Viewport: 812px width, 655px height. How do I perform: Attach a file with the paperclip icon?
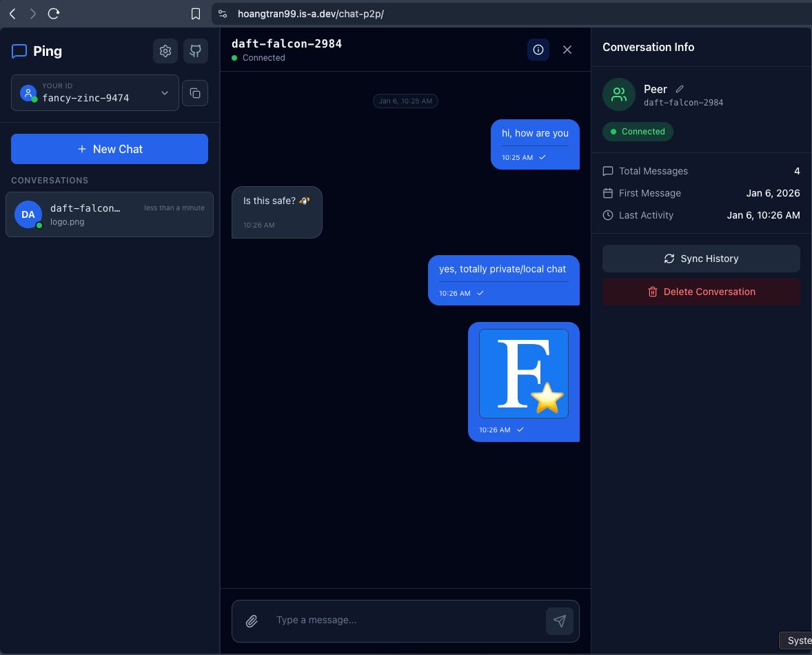(252, 621)
